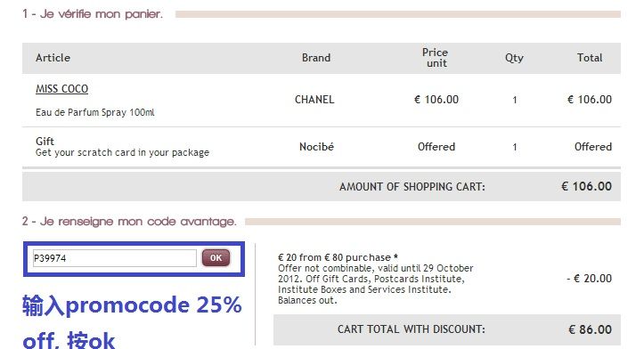The width and height of the screenshot is (644, 349).
Task: Click the Qty column header
Action: pyautogui.click(x=514, y=58)
